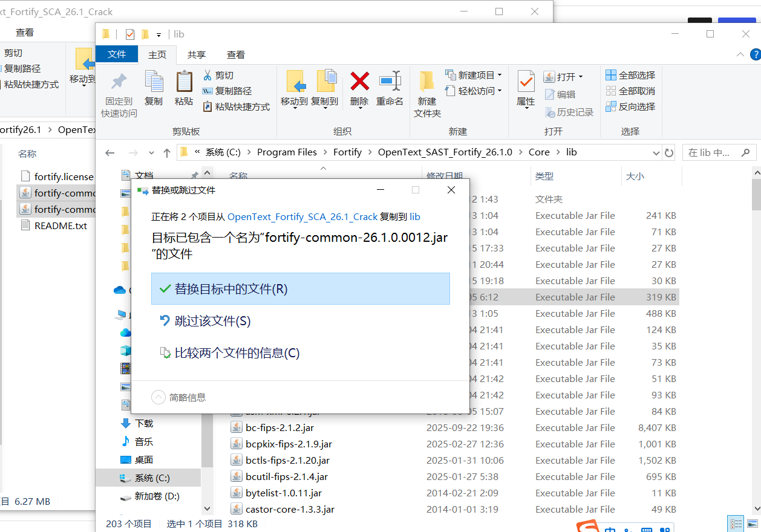This screenshot has height=532, width=761.
Task: Click the Cut (剪切) scissors in lib window ribbon
Action: (218, 75)
